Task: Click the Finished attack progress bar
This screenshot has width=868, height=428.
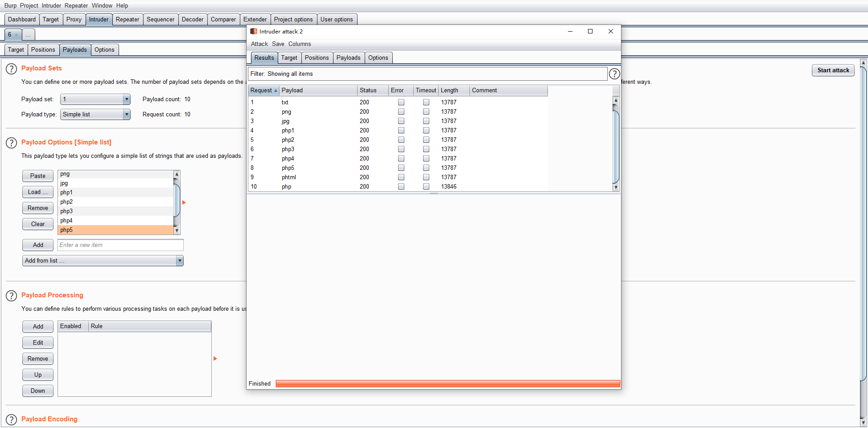Action: pos(448,384)
